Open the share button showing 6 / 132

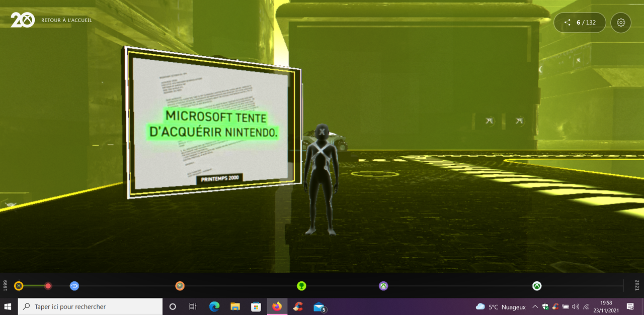pyautogui.click(x=580, y=23)
